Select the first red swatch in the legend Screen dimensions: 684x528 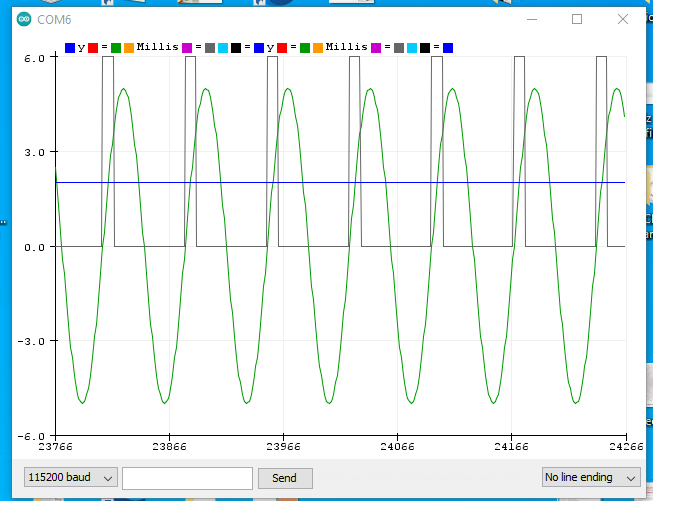coord(94,47)
